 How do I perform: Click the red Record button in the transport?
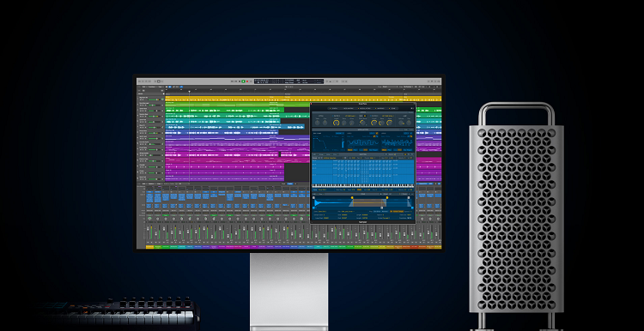coord(247,81)
